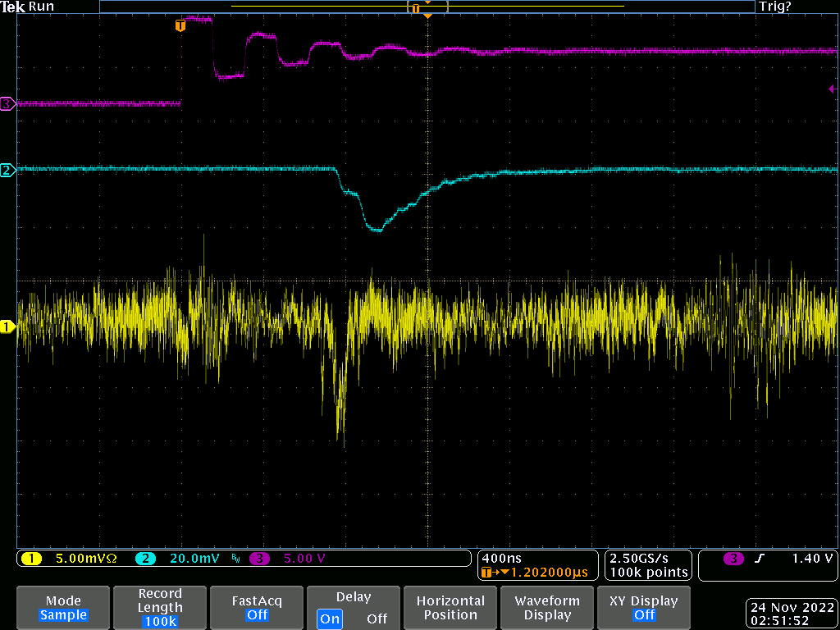Image resolution: width=840 pixels, height=630 pixels.
Task: Click orange T marker beside the magenta waveform
Action: point(180,26)
